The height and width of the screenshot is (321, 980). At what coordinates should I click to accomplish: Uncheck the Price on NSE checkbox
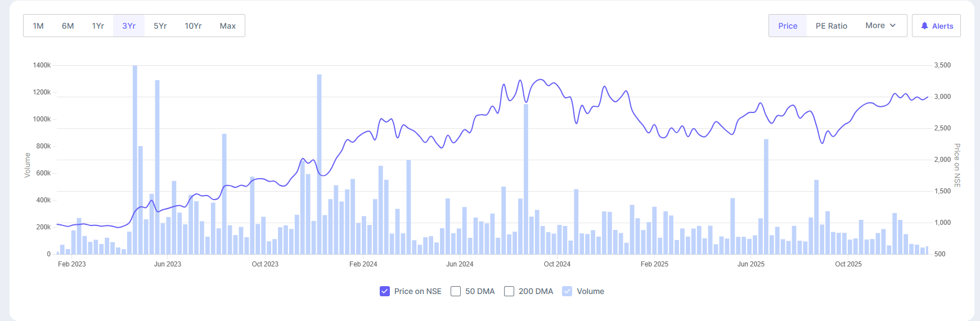tap(385, 291)
